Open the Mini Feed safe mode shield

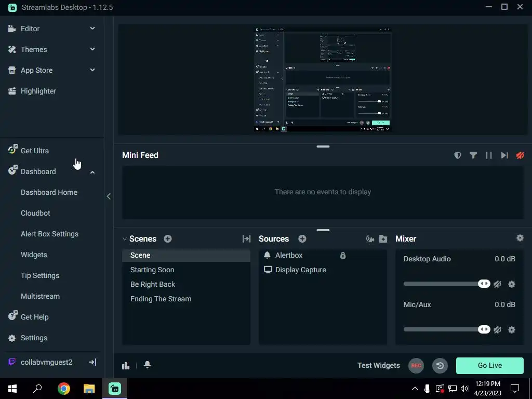pos(458,155)
